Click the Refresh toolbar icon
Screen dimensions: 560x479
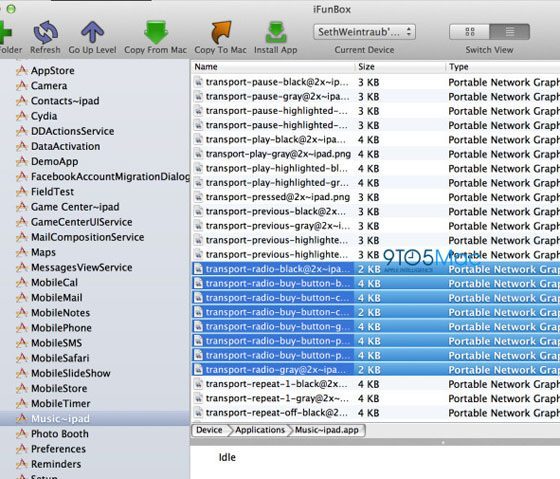pyautogui.click(x=45, y=32)
